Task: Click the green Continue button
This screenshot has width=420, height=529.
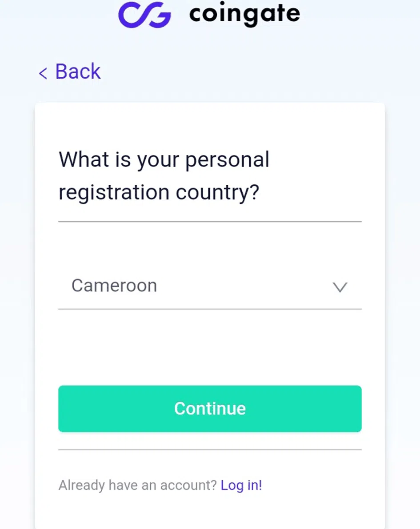Action: tap(210, 409)
